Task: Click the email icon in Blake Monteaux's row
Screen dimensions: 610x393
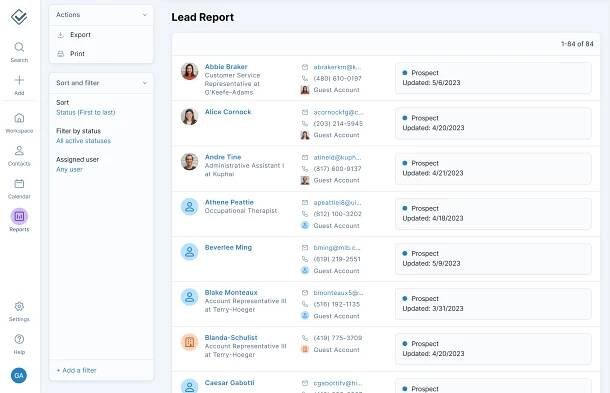Action: [305, 293]
